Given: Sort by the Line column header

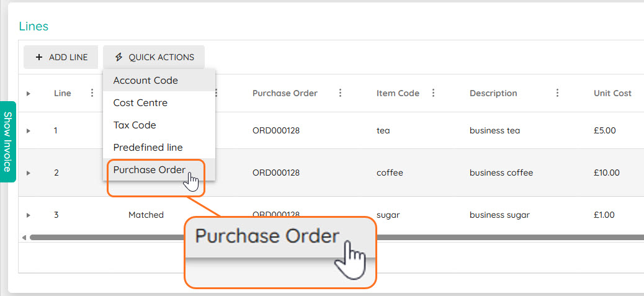Looking at the screenshot, I should (x=63, y=93).
